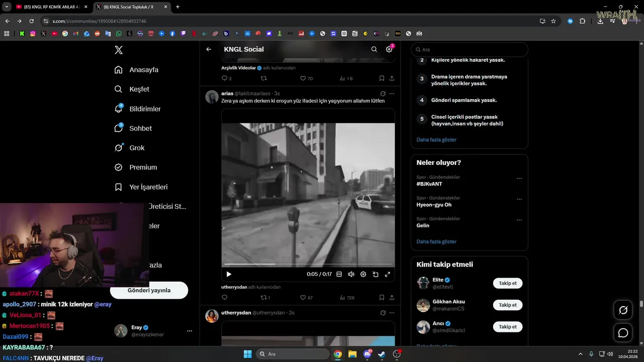Open Steam from the taskbar
Viewport: 644px width, 362px height.
[382, 354]
